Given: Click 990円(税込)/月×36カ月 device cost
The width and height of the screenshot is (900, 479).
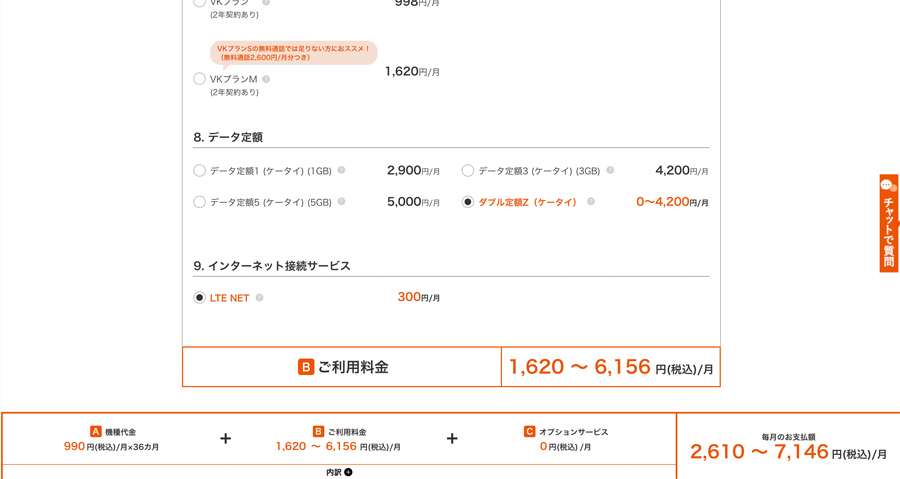Looking at the screenshot, I should [111, 446].
